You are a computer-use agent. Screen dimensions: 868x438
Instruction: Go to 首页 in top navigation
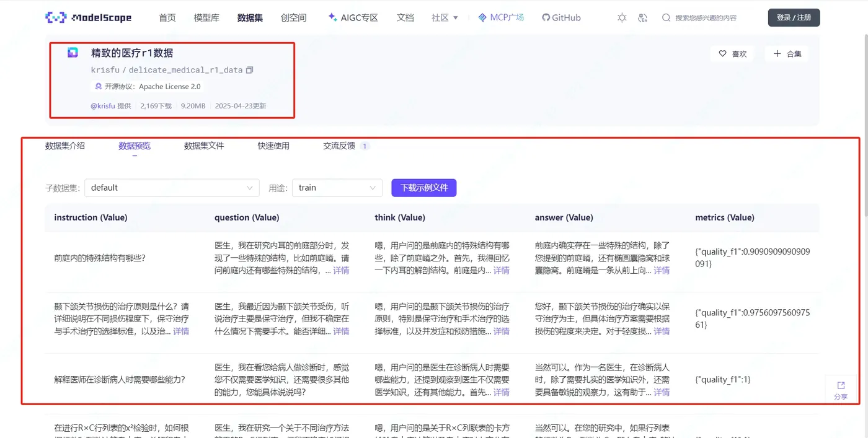(167, 18)
